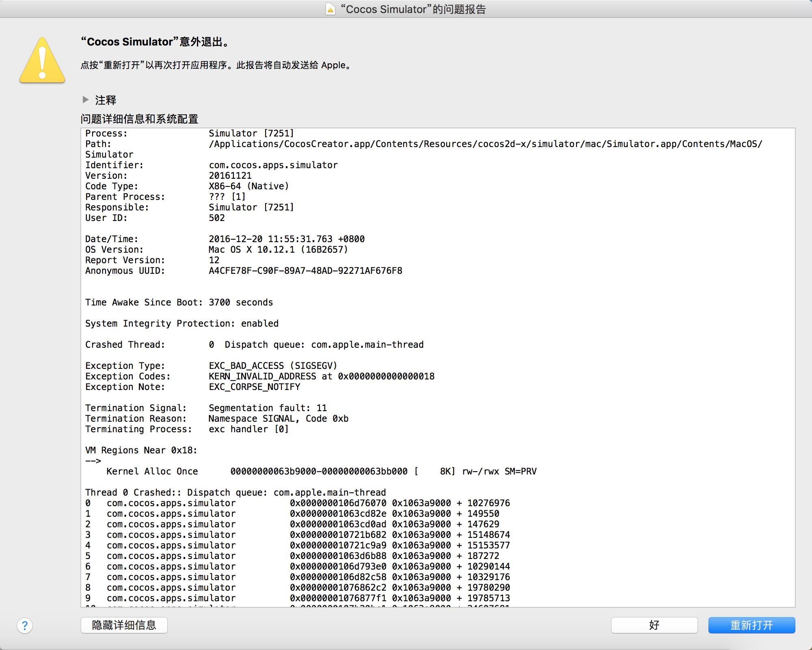Click thread frame 0 in backtrace

pos(297,503)
